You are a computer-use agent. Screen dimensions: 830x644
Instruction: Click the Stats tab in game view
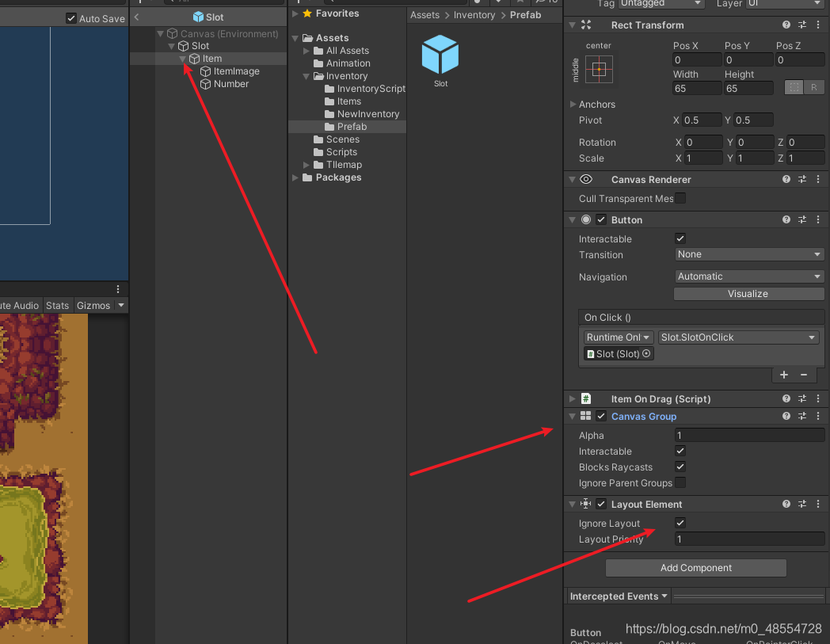tap(57, 306)
